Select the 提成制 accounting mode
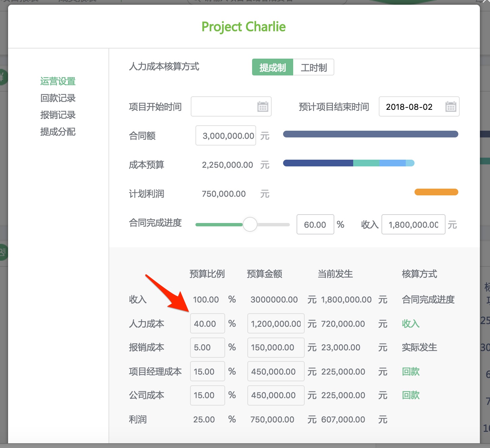This screenshot has width=490, height=448. tap(273, 67)
